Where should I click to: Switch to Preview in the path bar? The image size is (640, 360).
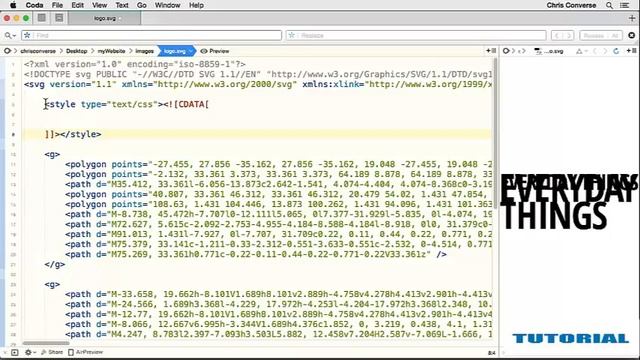click(x=219, y=51)
